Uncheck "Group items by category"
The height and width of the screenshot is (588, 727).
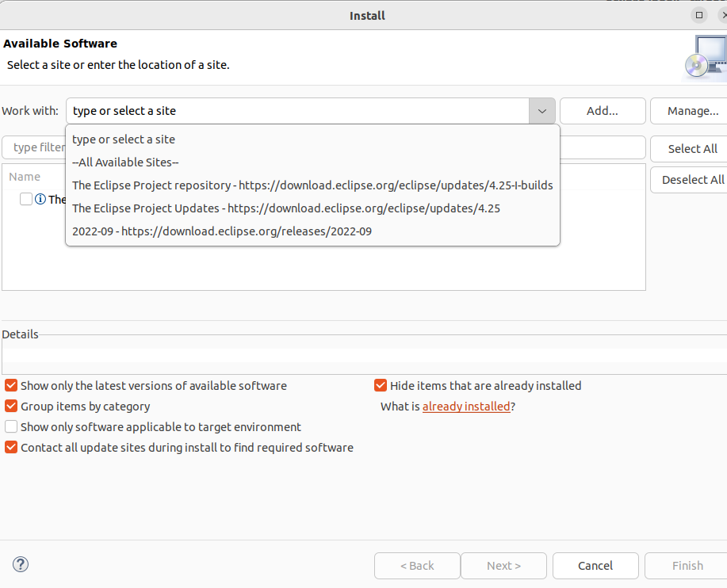(x=10, y=406)
